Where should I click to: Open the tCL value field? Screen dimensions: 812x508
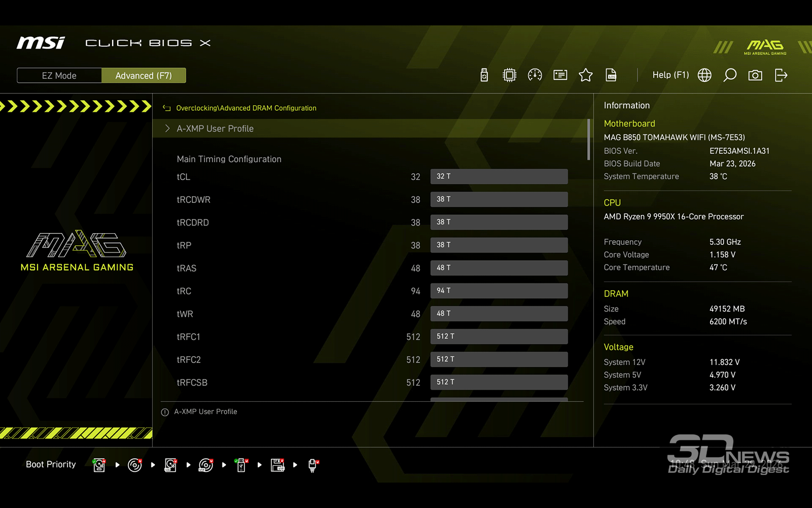pos(498,176)
